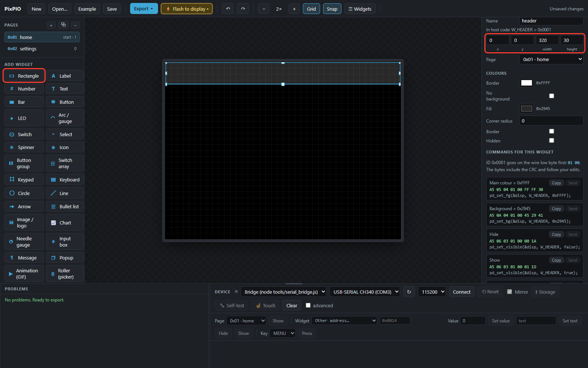The width and height of the screenshot is (588, 368).
Task: Zoom out the canvas with minus button
Action: 263,9
